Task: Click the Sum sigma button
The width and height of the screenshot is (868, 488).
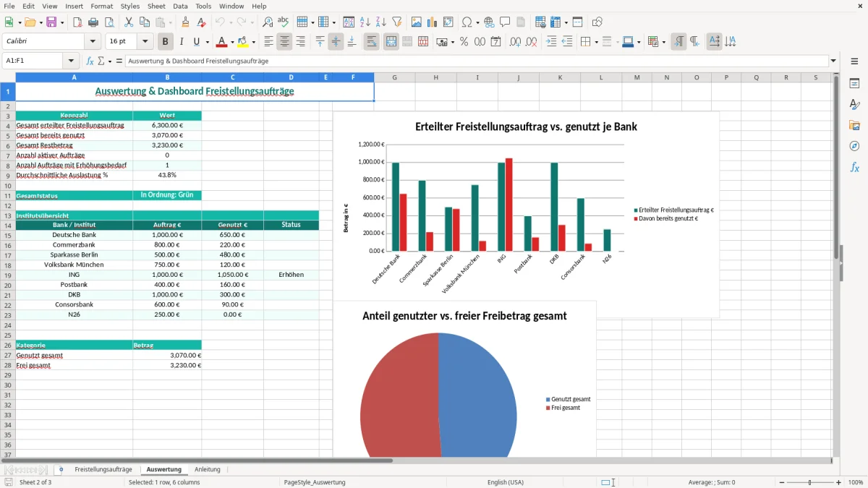Action: (x=101, y=61)
